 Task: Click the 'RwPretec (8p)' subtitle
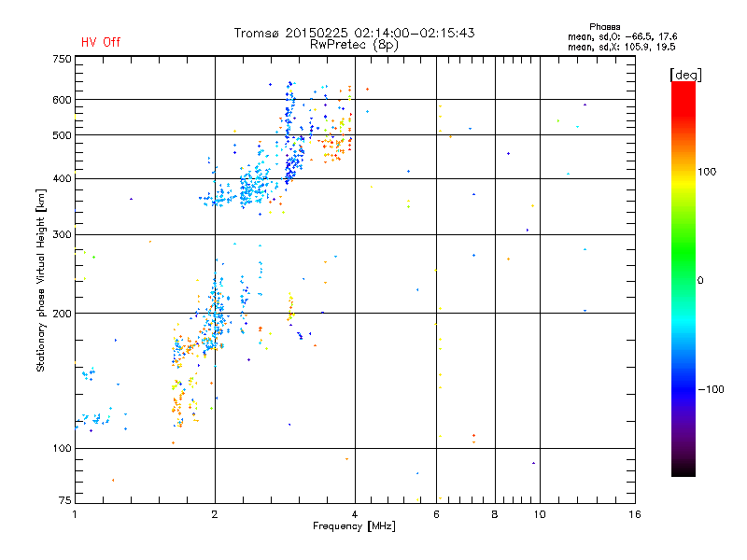[x=354, y=45]
